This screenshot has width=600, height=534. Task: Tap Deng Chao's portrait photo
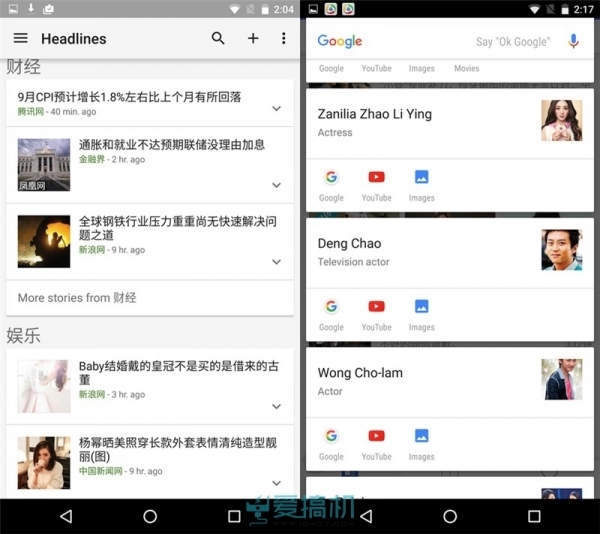click(x=562, y=250)
